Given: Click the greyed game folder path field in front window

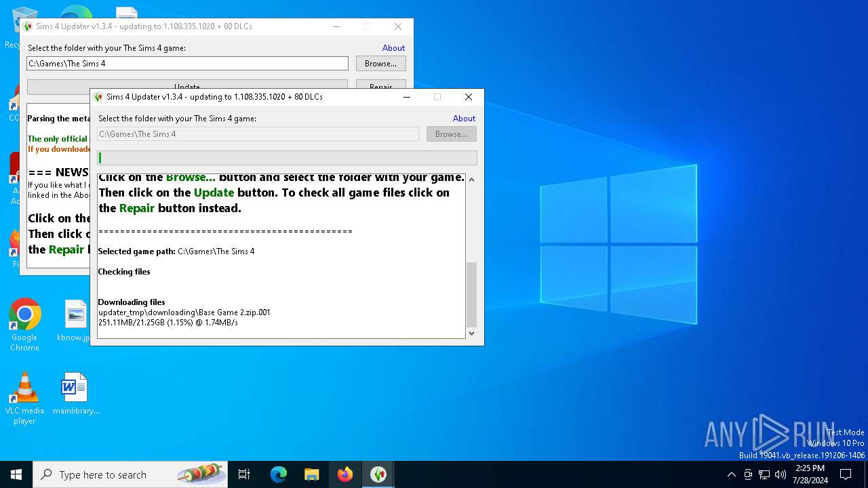Looking at the screenshot, I should pyautogui.click(x=258, y=134).
